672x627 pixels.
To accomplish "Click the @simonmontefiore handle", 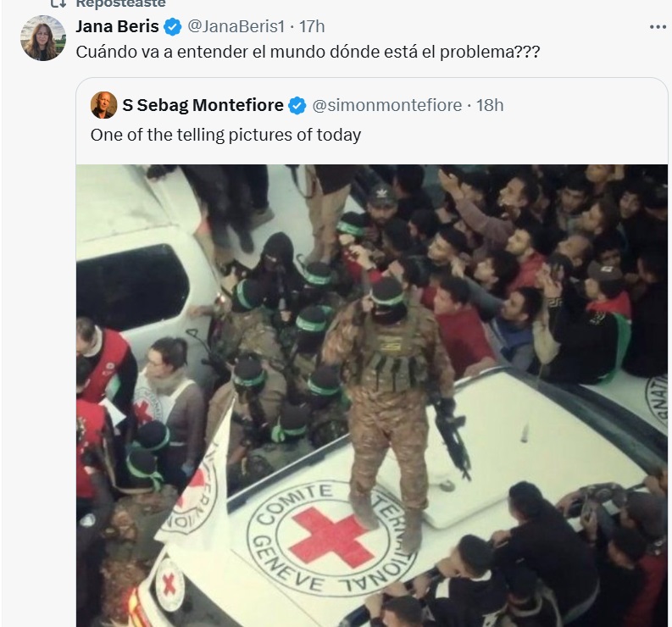I will [386, 105].
